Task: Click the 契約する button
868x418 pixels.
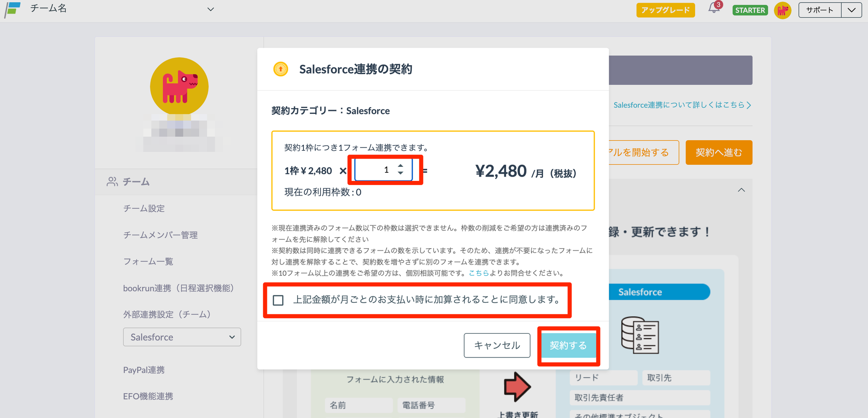Action: coord(568,346)
